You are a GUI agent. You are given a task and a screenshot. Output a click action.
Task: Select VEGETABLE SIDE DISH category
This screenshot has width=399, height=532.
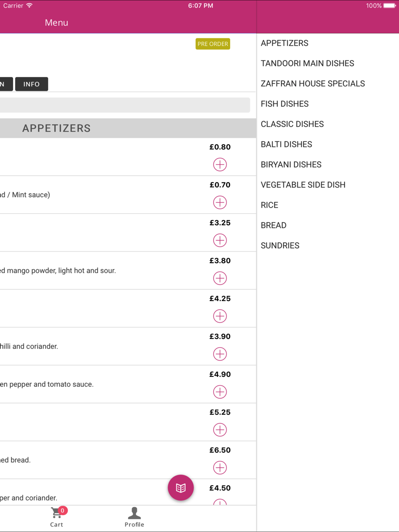[303, 185]
